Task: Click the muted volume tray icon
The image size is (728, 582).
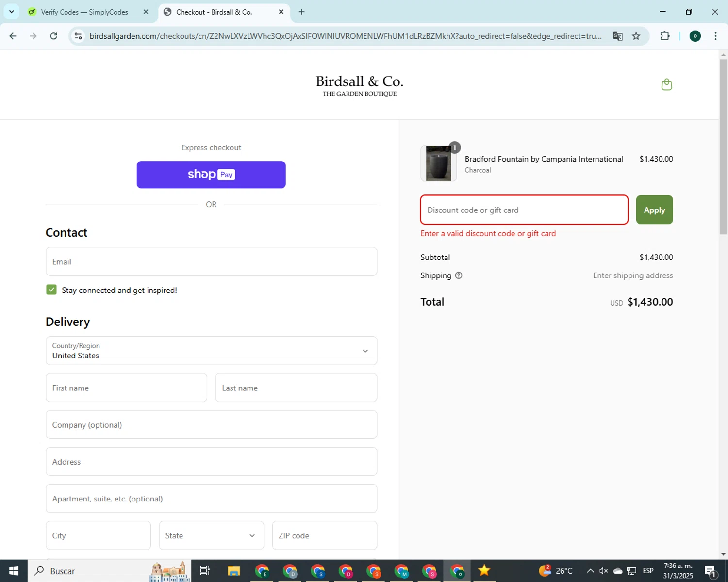Action: click(x=604, y=571)
